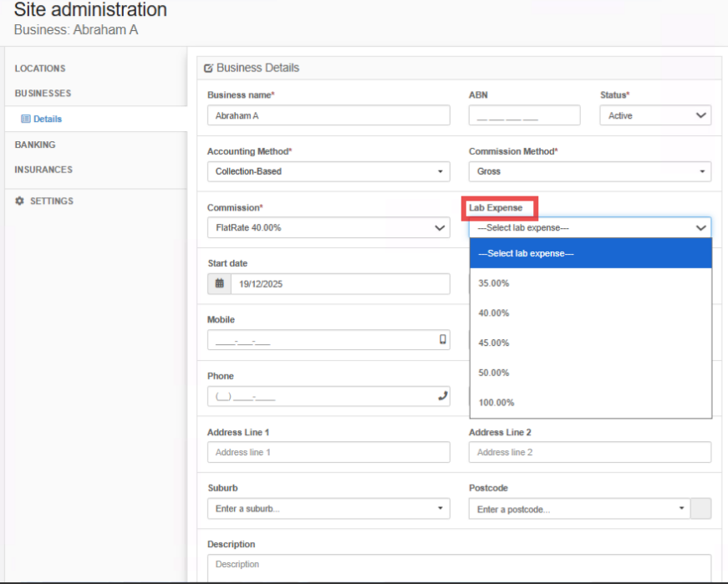The image size is (728, 584).
Task: Click the Details list icon in sidebar
Action: [26, 119]
